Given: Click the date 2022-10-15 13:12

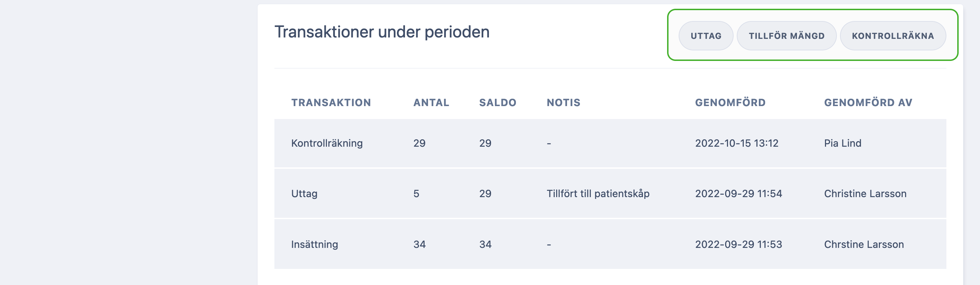Looking at the screenshot, I should tap(736, 143).
